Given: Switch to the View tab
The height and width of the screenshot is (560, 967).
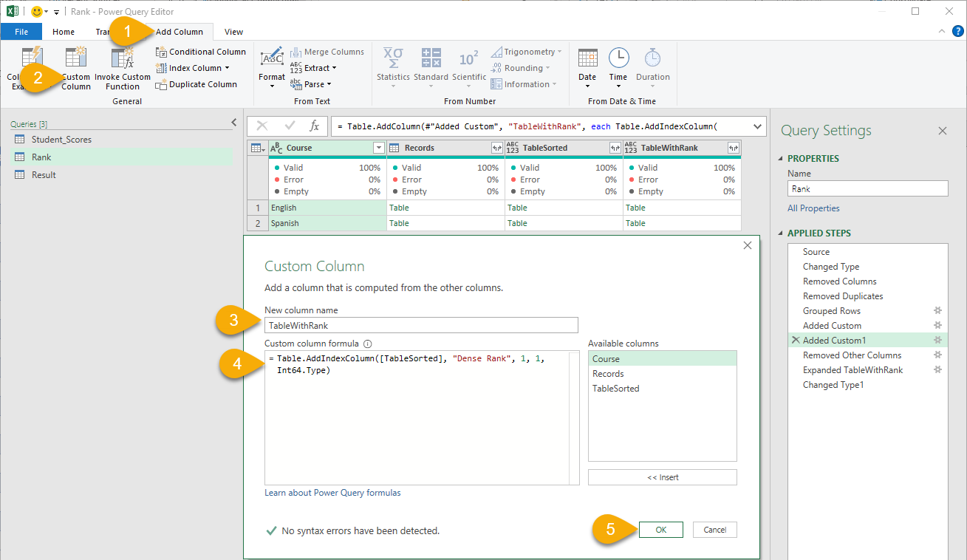Looking at the screenshot, I should click(x=233, y=32).
